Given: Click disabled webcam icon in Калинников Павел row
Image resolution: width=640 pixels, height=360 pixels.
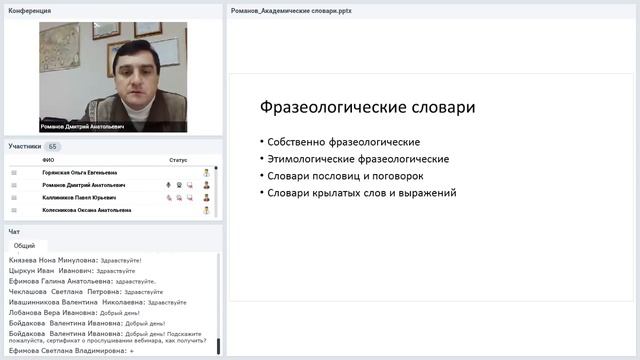Looking at the screenshot, I should (x=179, y=198).
